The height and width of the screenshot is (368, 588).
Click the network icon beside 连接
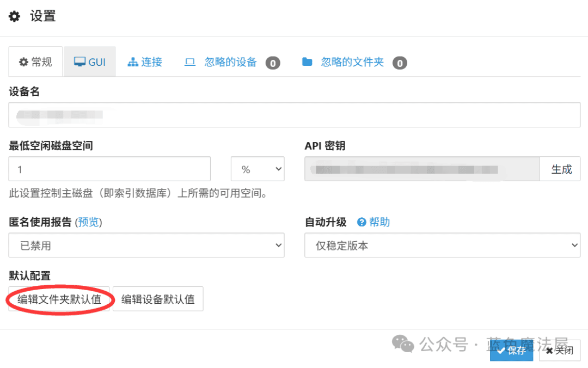[133, 62]
